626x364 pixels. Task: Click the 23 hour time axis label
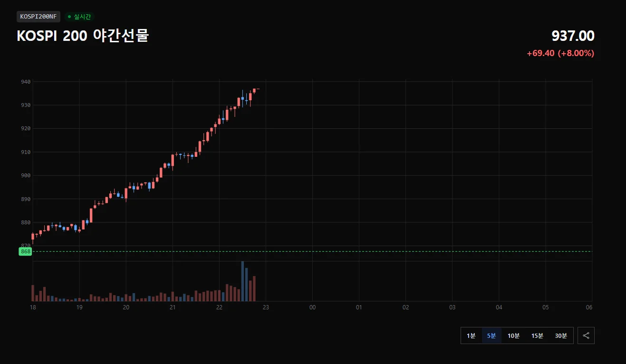point(266,307)
